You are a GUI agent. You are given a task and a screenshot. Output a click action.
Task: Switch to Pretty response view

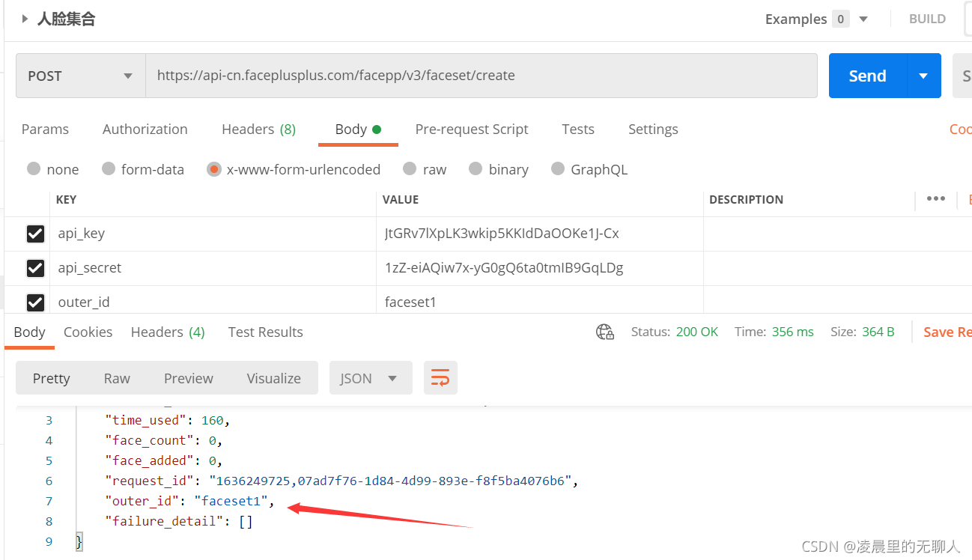51,378
